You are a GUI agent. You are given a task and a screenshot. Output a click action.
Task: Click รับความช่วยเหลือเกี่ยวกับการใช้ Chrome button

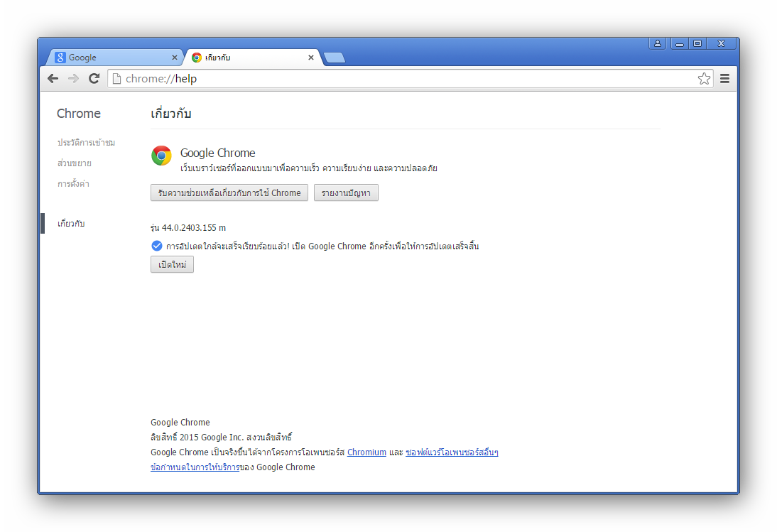pos(229,192)
